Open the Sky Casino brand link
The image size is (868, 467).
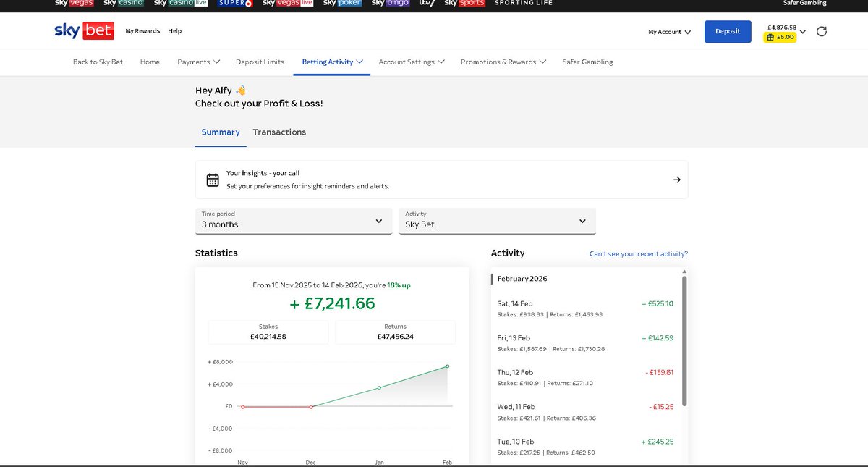tap(124, 3)
